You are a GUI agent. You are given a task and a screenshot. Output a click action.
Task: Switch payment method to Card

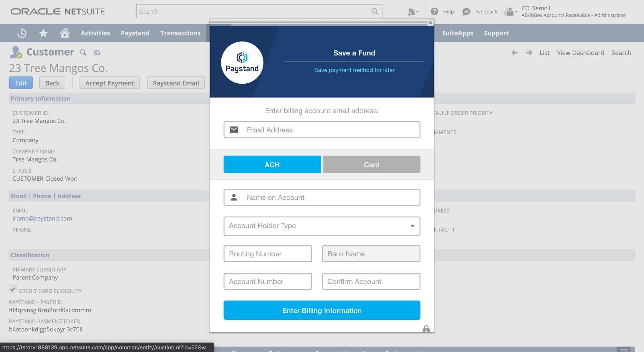click(371, 164)
